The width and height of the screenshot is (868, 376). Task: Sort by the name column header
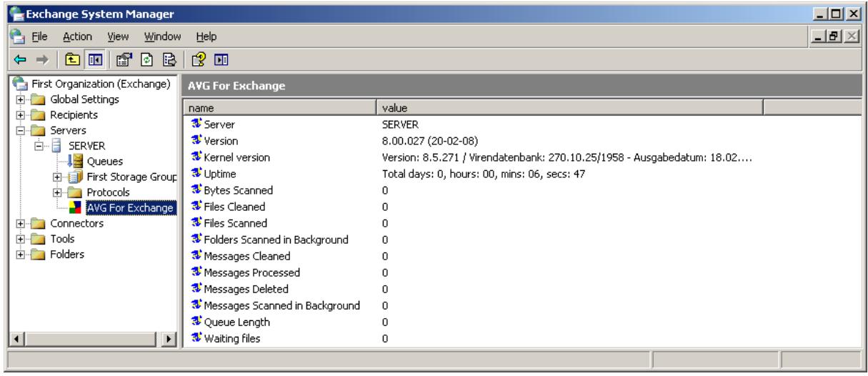pyautogui.click(x=280, y=107)
